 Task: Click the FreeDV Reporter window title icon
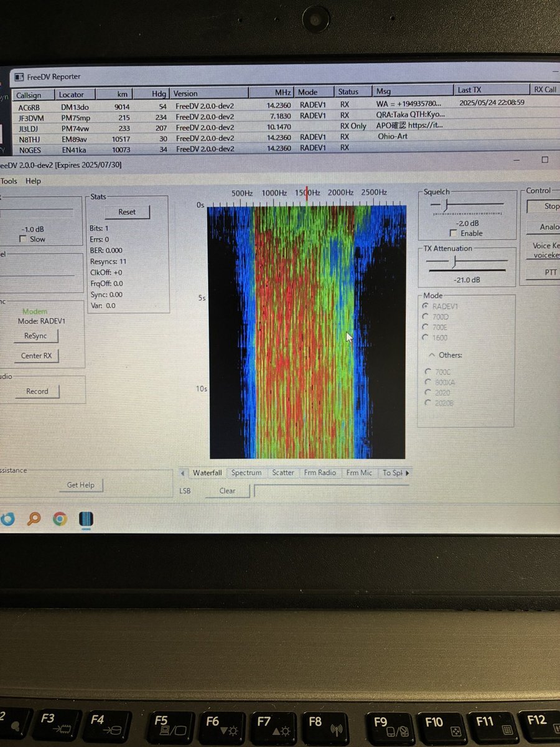click(19, 77)
